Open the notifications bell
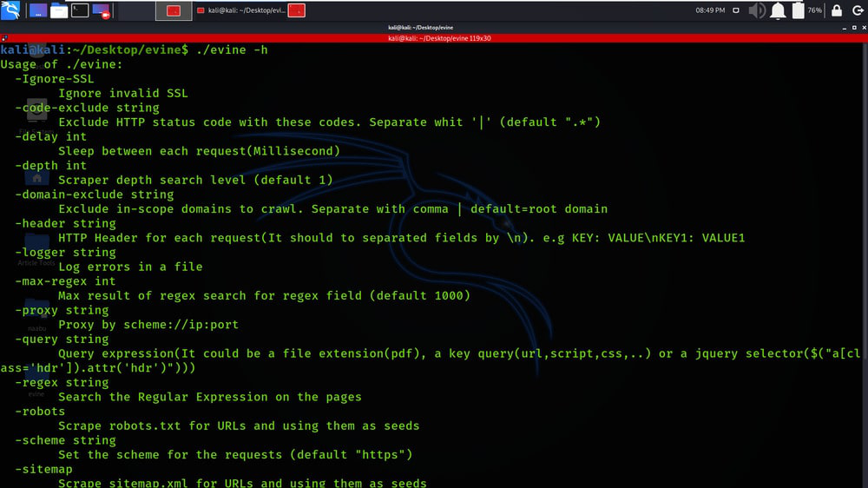This screenshot has width=868, height=488. tap(778, 10)
